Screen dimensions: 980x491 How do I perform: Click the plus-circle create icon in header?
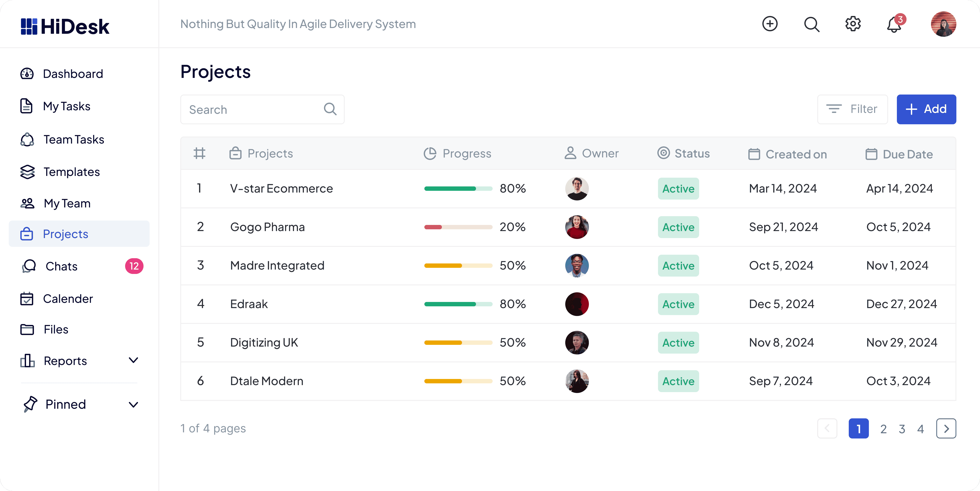pyautogui.click(x=770, y=24)
